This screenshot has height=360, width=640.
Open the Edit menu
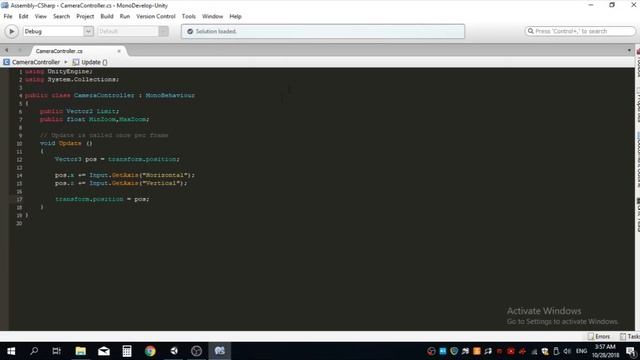coord(24,16)
